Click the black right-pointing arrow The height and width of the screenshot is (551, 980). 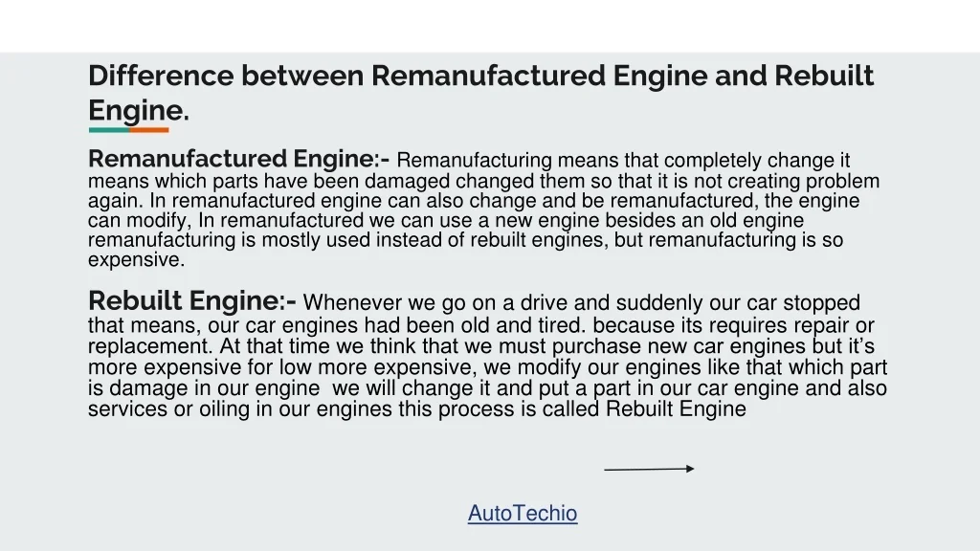point(649,469)
